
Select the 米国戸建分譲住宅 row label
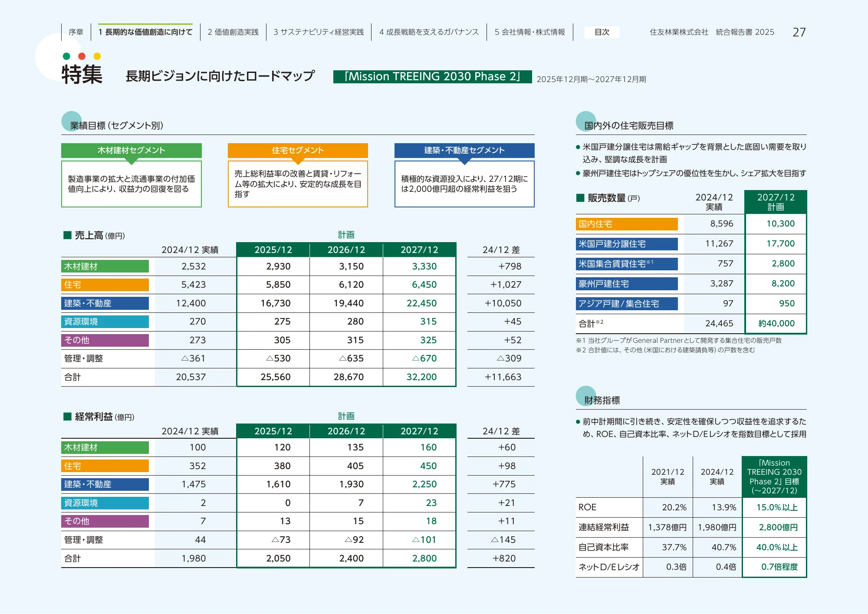tap(627, 244)
